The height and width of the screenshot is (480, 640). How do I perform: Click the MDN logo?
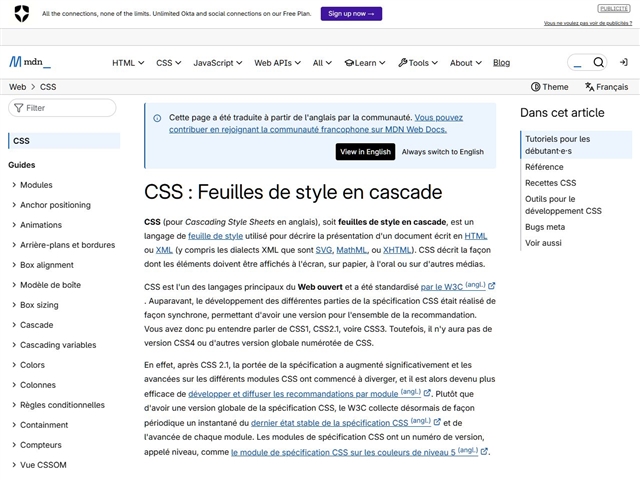[30, 62]
